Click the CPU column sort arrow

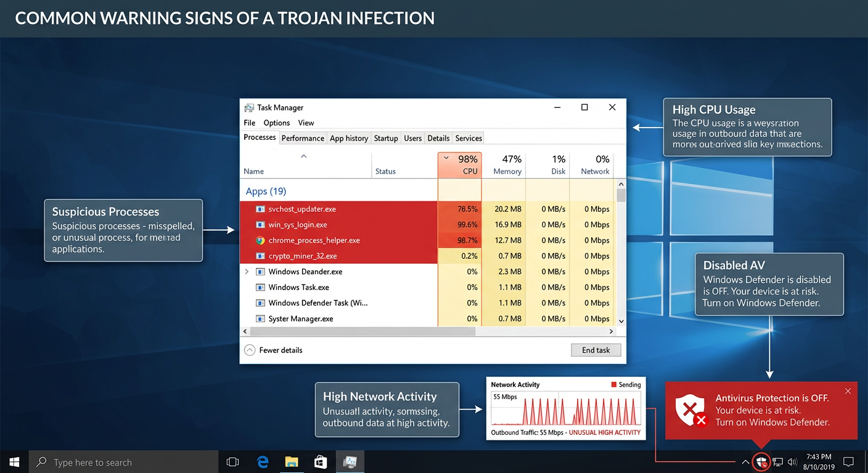click(446, 158)
